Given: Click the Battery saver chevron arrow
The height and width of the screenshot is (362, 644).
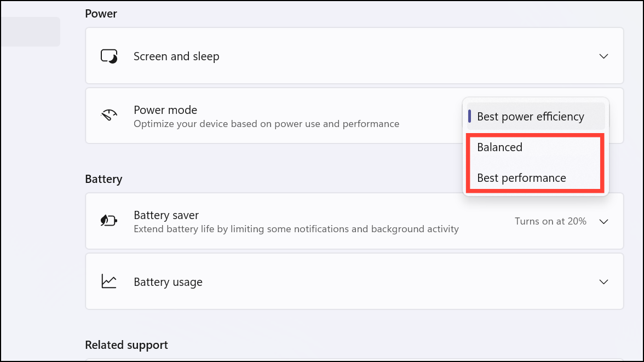Looking at the screenshot, I should pos(603,221).
